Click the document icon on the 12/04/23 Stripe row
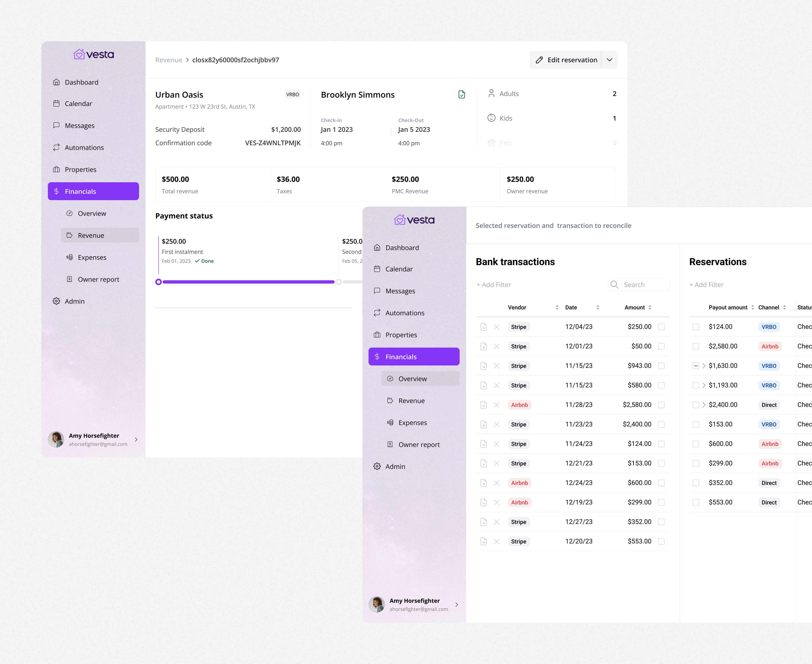812x664 pixels. click(483, 327)
